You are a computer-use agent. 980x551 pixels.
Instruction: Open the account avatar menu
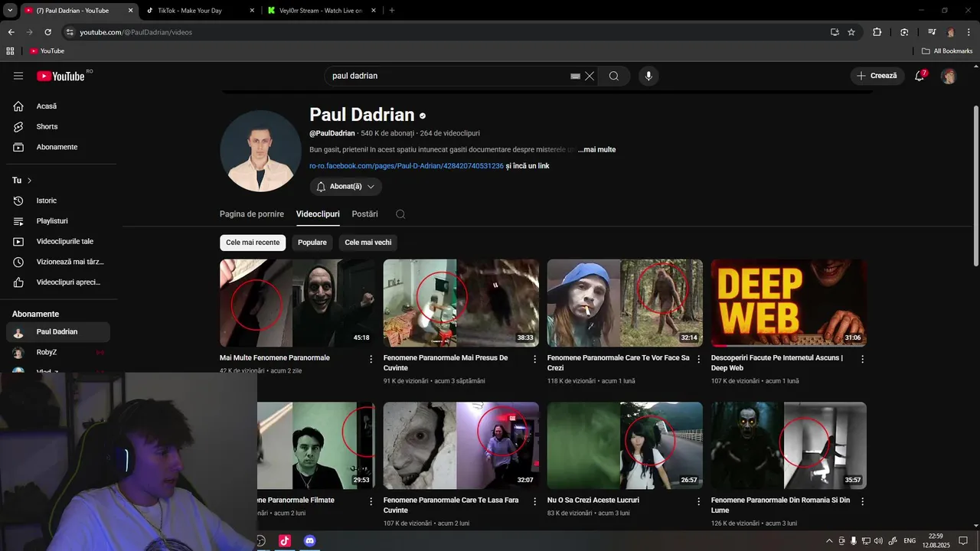coord(949,76)
